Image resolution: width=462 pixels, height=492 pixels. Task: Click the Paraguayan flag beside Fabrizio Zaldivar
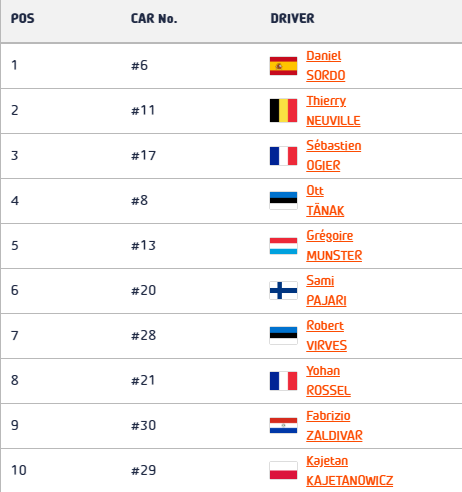coord(283,426)
